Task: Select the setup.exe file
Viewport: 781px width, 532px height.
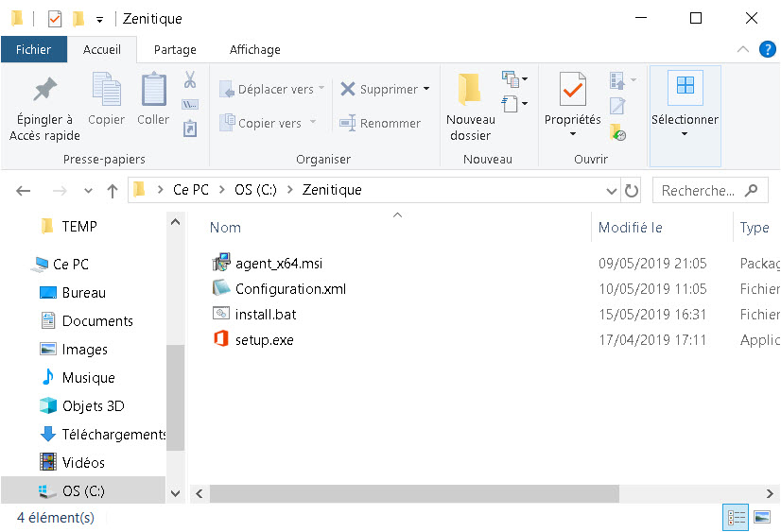Action: tap(264, 340)
